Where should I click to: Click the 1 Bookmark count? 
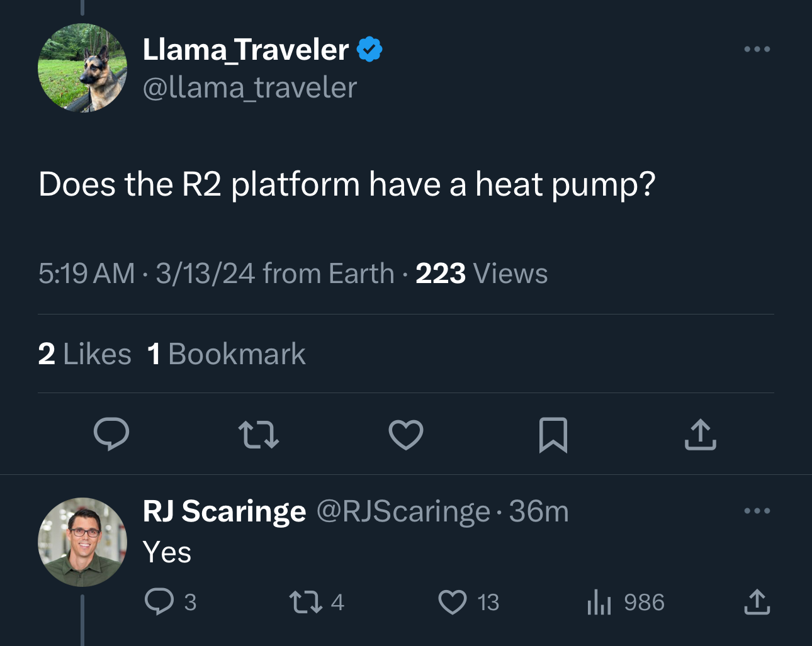[x=225, y=354]
